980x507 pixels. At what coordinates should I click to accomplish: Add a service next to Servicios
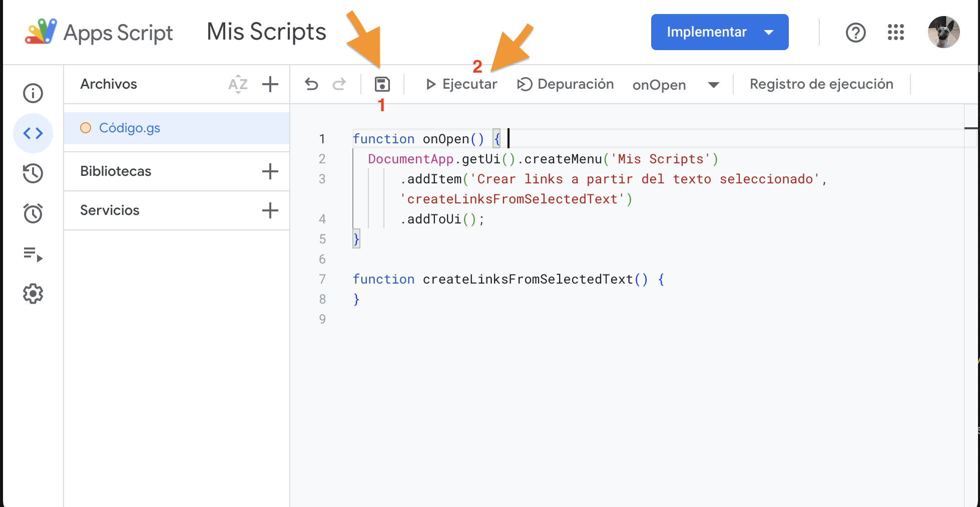tap(270, 210)
